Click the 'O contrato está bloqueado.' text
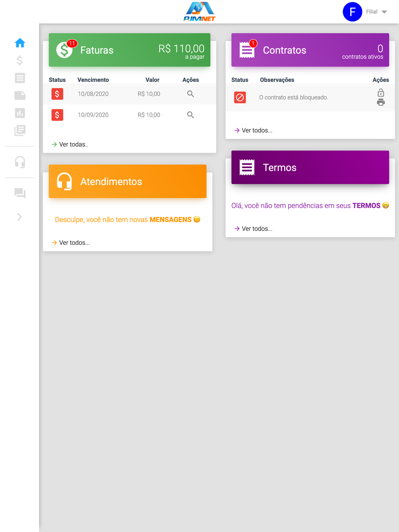The width and height of the screenshot is (399, 532). tap(294, 97)
